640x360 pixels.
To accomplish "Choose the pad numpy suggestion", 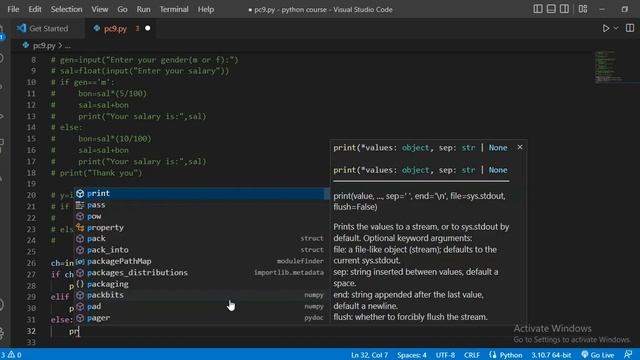I will (x=201, y=307).
